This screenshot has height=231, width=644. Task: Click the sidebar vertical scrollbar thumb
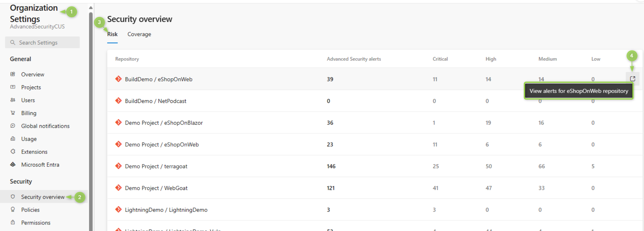[x=91, y=122]
